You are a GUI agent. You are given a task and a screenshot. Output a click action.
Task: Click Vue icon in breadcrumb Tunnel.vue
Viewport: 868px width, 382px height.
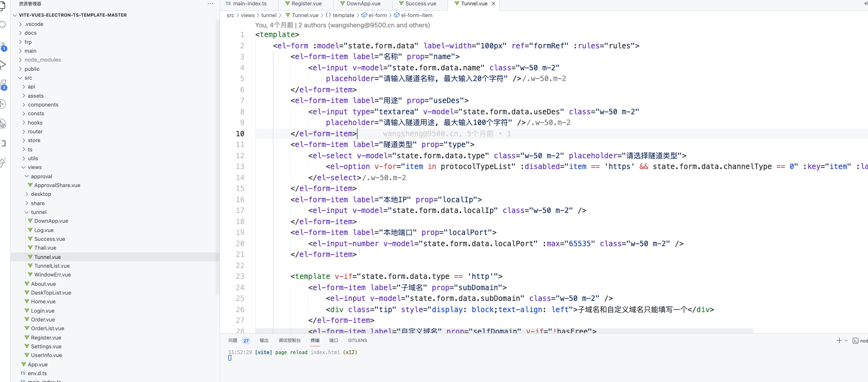pos(288,15)
